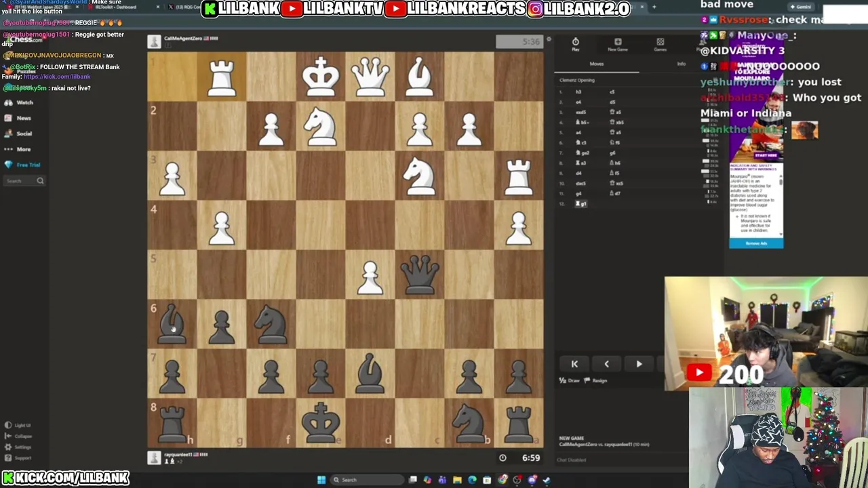The image size is (868, 488).
Task: Open the Windows Start menu
Action: tap(321, 480)
